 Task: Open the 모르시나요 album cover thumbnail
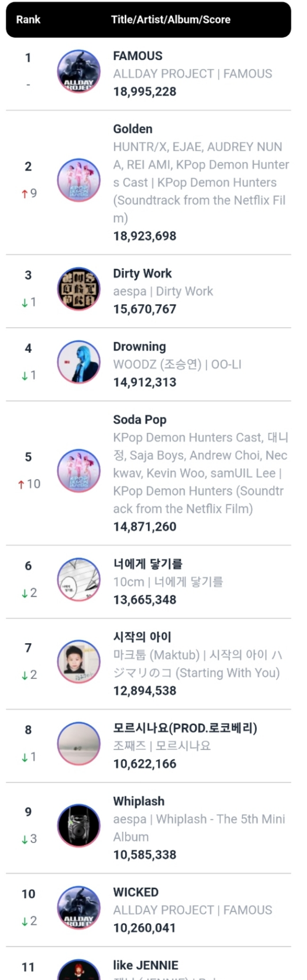point(79,744)
